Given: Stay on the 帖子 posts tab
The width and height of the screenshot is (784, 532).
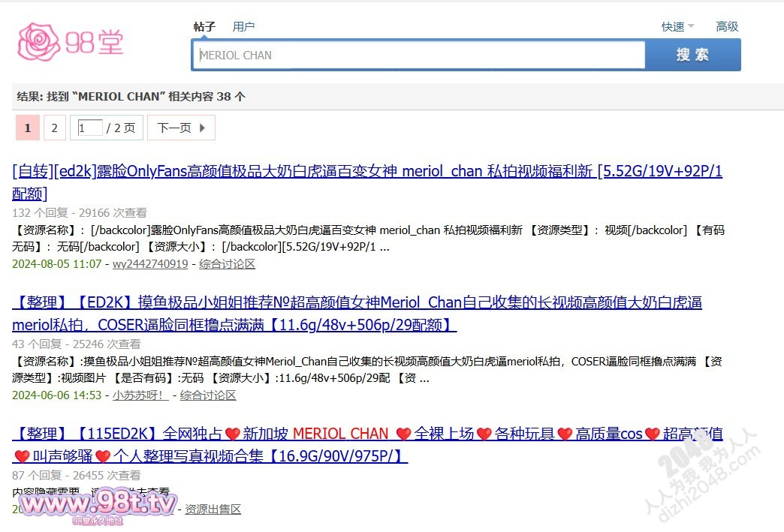Looking at the screenshot, I should pos(204,26).
